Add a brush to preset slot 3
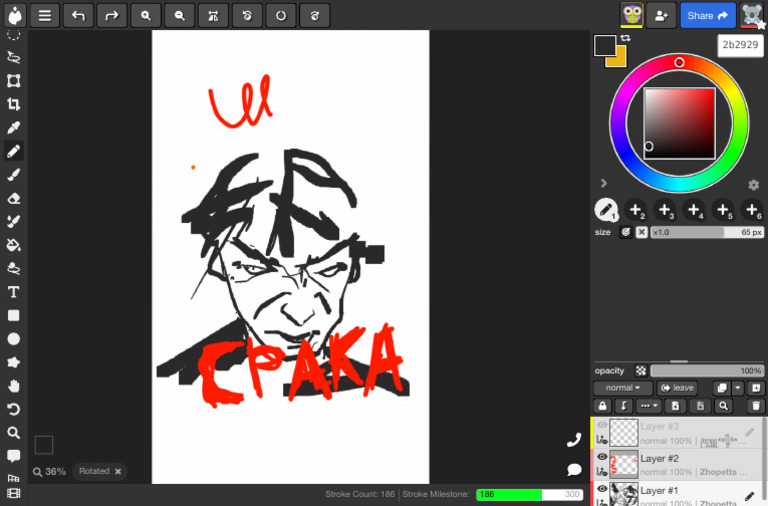 (665, 210)
